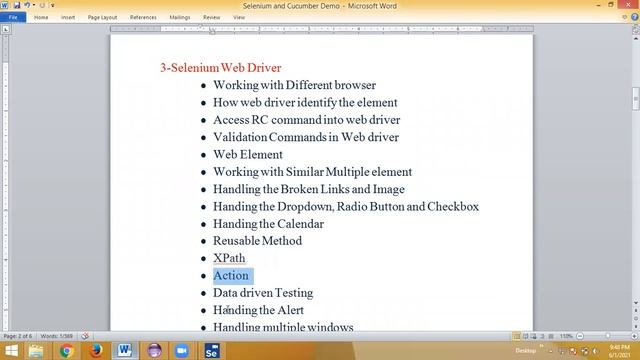
Task: Switch to the Home ribbon tab
Action: pos(41,18)
